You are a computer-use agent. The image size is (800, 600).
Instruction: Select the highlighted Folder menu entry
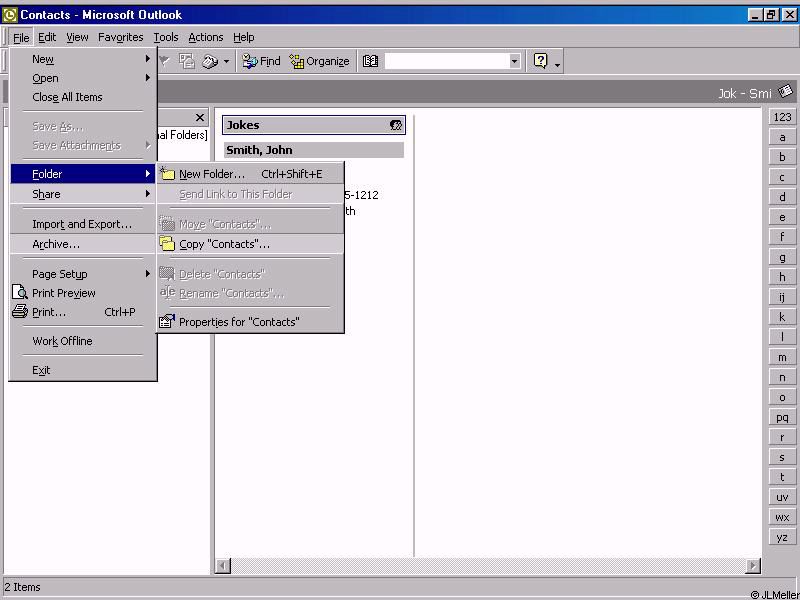(x=83, y=174)
